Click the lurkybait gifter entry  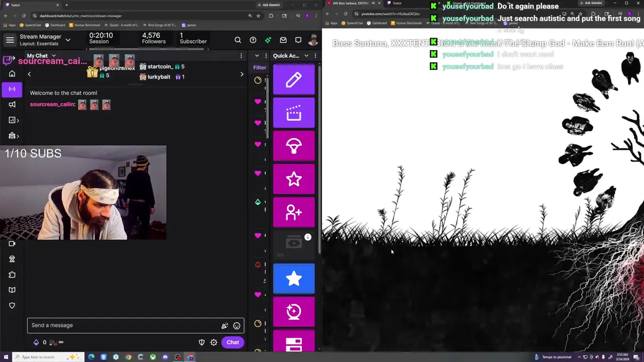point(162,77)
